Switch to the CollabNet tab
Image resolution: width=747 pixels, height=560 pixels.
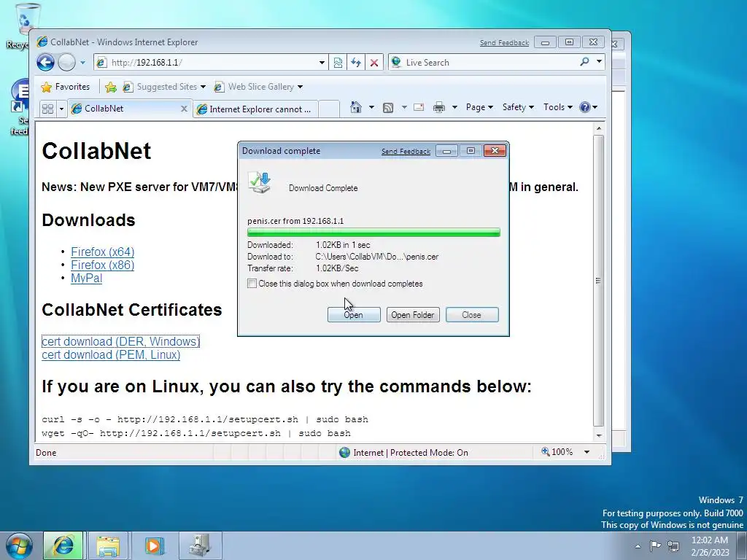(124, 109)
